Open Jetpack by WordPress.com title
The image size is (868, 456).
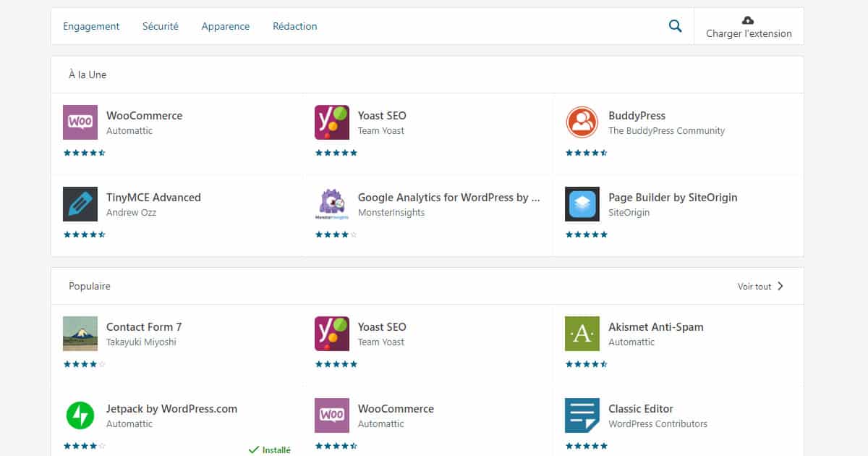[x=171, y=409]
